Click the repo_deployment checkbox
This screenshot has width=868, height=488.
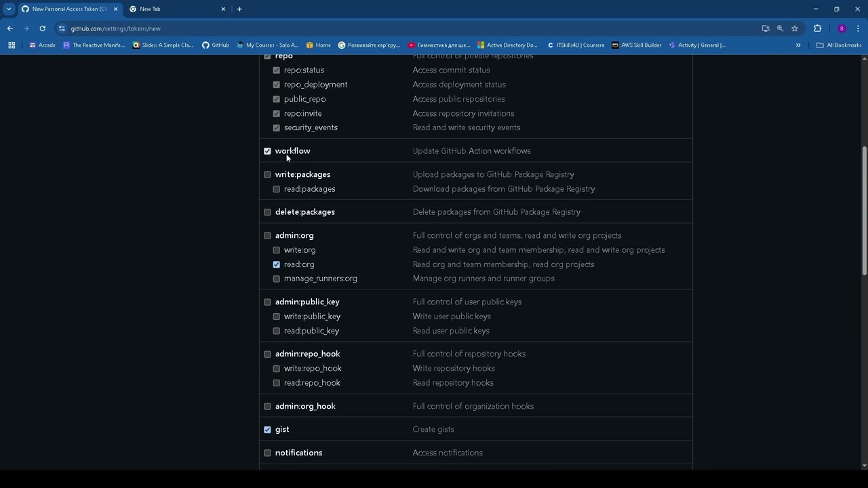tap(276, 85)
